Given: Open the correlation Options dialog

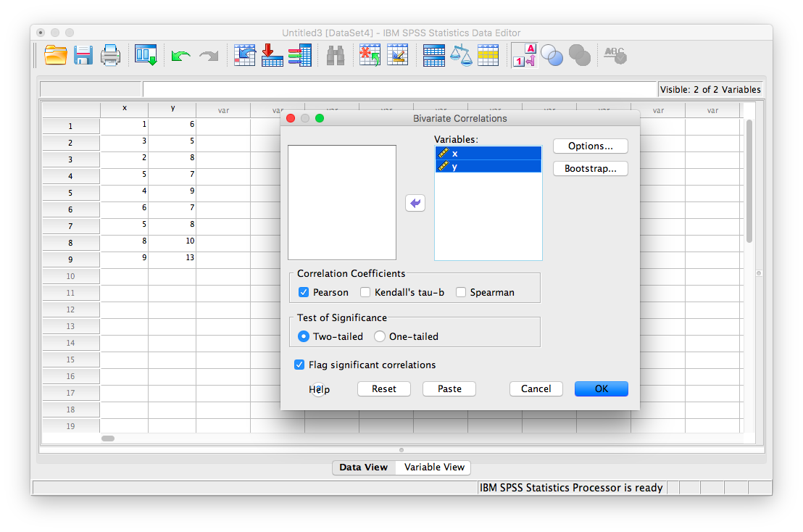Looking at the screenshot, I should 591,146.
